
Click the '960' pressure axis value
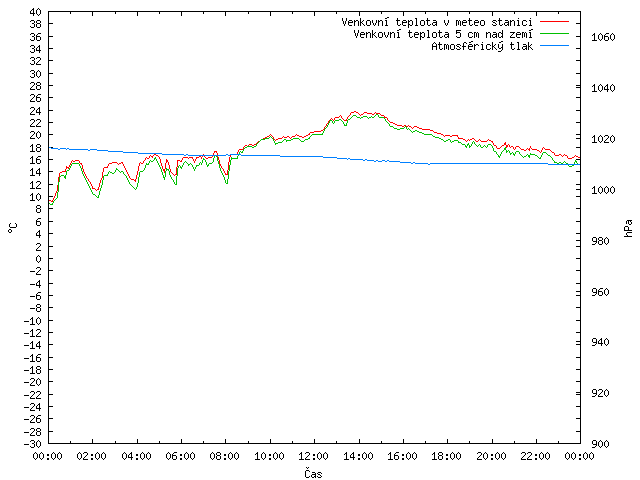tap(600, 292)
